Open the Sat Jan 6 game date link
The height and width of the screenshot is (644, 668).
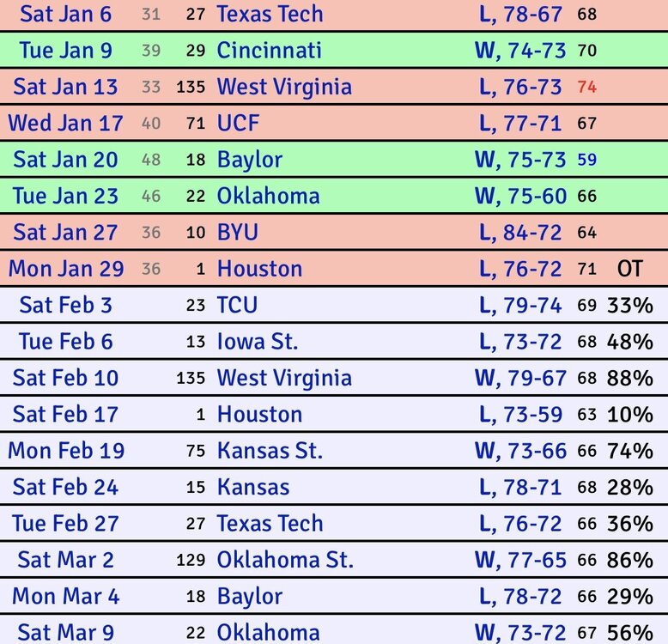coord(64,14)
